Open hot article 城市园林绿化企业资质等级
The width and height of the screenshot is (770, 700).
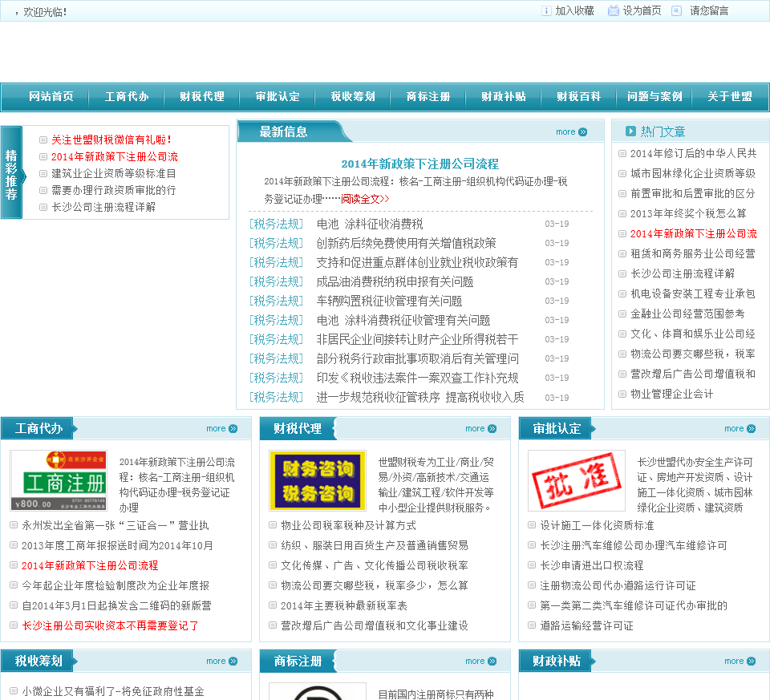click(693, 174)
